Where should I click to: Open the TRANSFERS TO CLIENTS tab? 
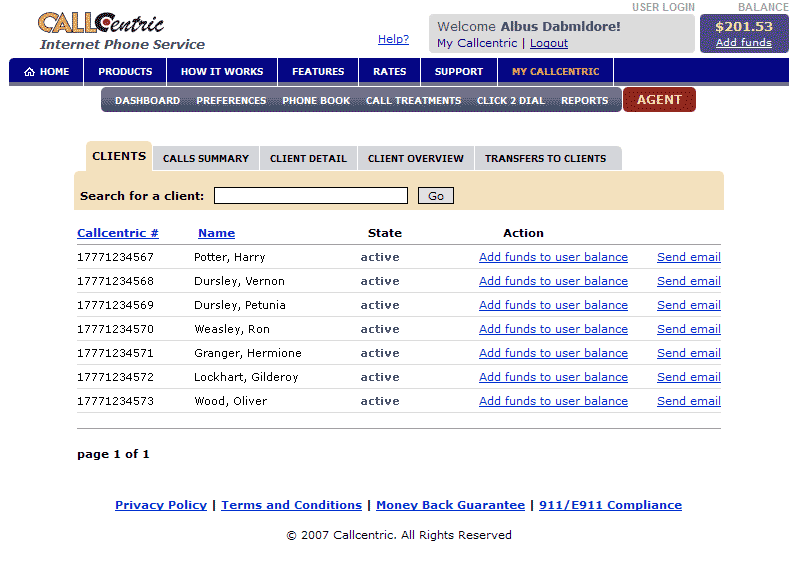point(546,159)
